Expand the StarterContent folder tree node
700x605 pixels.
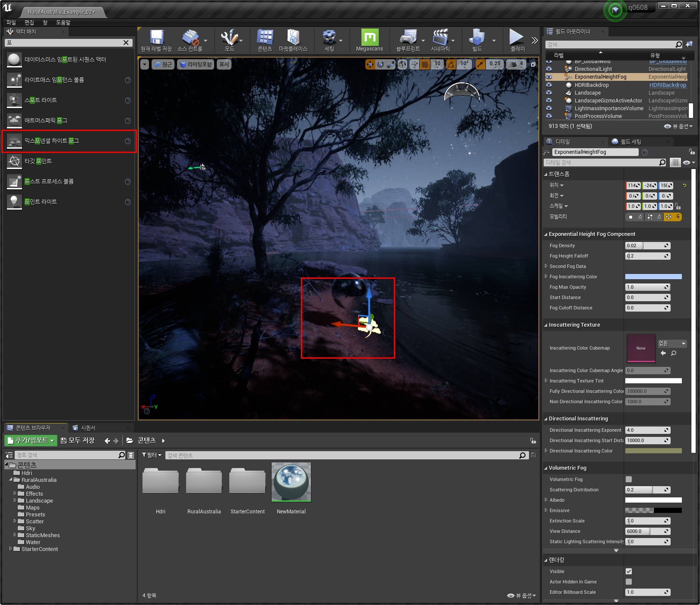tap(11, 549)
